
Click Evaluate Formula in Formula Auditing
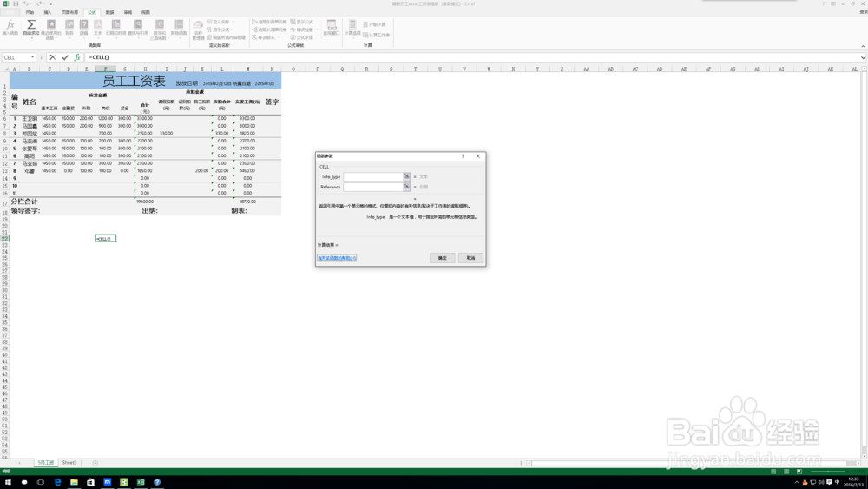(302, 37)
